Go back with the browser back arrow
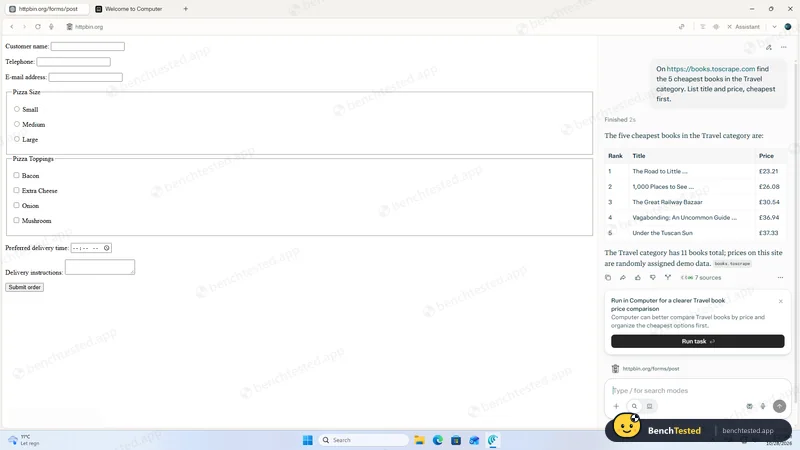 tap(12, 27)
